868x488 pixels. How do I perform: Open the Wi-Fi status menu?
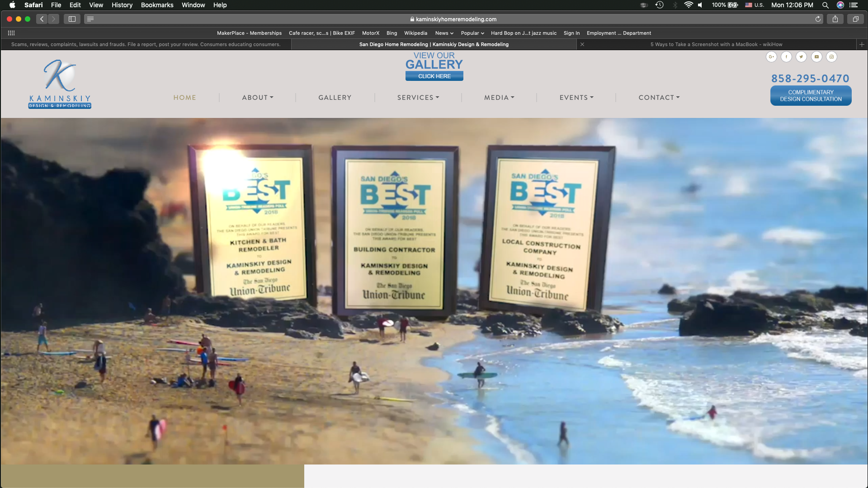(x=689, y=5)
